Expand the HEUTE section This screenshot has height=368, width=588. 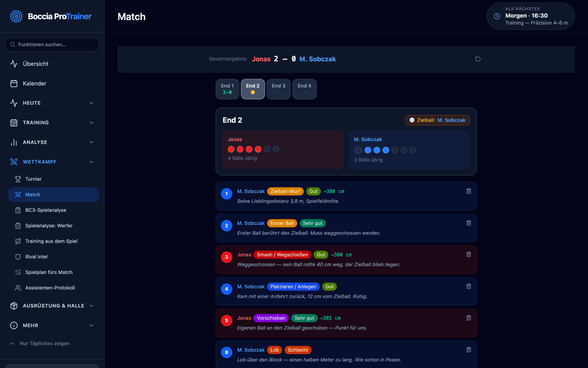52,103
